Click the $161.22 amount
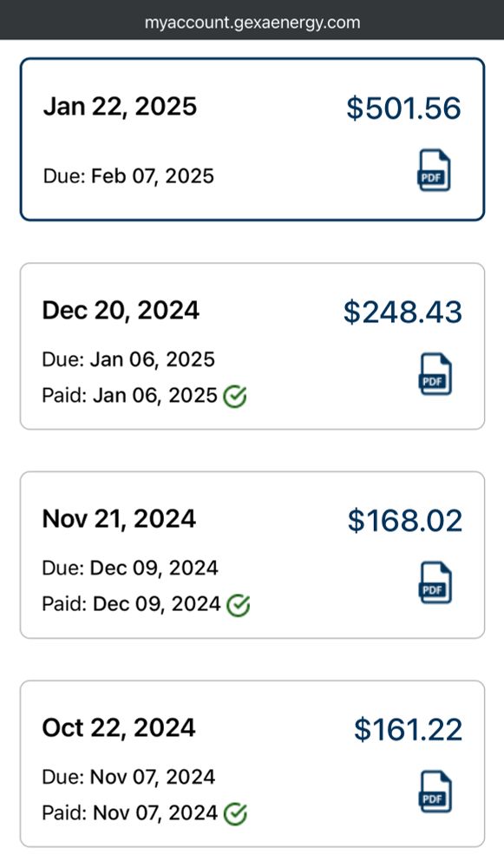 click(x=409, y=730)
